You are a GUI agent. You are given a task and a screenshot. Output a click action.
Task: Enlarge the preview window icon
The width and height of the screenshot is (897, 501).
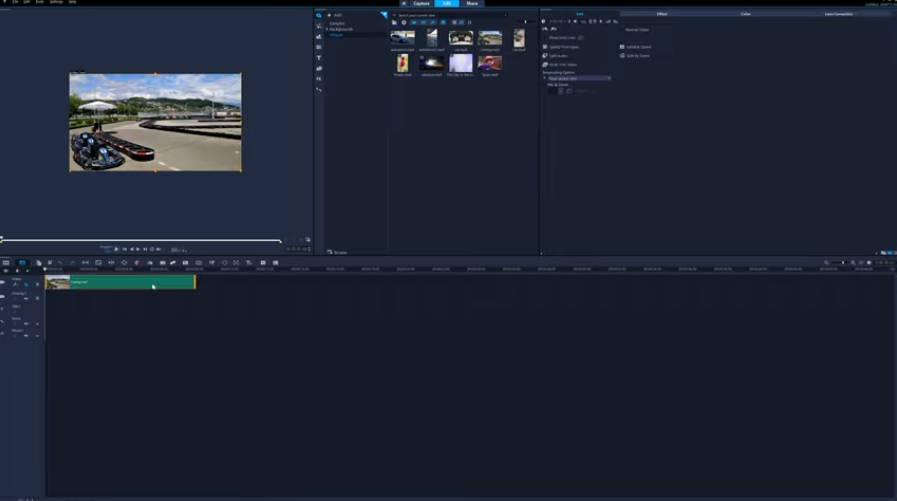[308, 240]
